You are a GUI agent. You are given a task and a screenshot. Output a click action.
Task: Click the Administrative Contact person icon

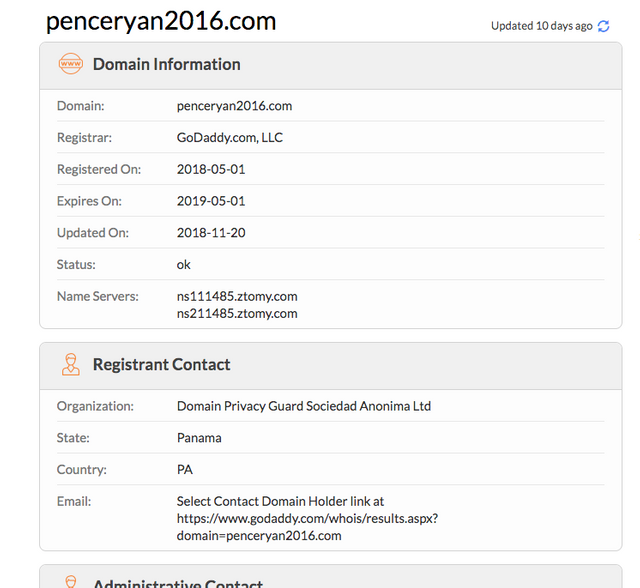click(70, 581)
